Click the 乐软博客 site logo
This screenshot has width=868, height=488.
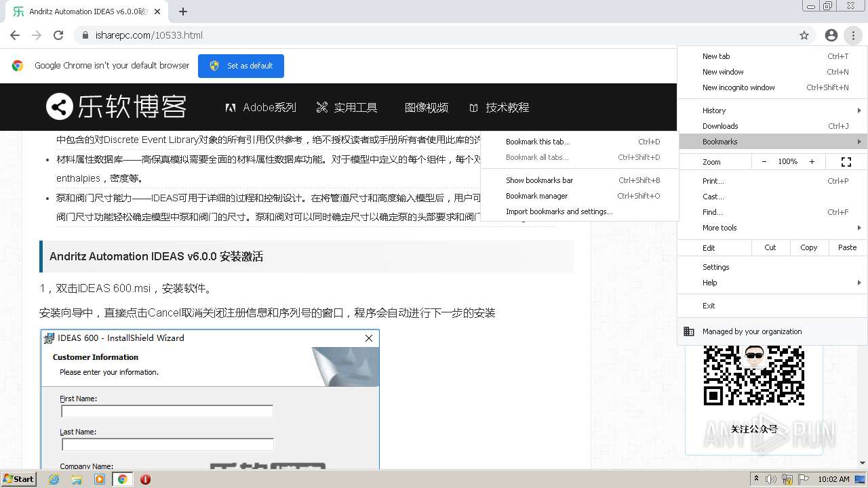pos(116,107)
